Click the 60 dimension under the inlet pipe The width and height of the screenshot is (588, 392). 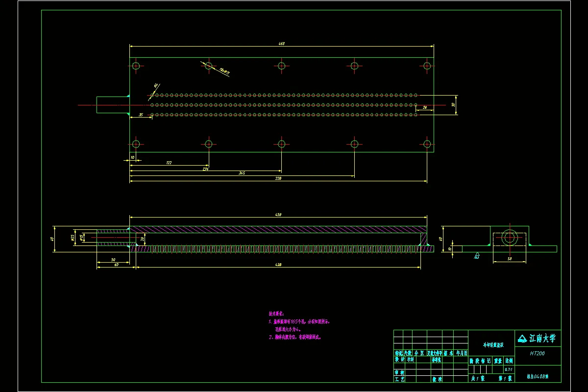click(x=116, y=265)
